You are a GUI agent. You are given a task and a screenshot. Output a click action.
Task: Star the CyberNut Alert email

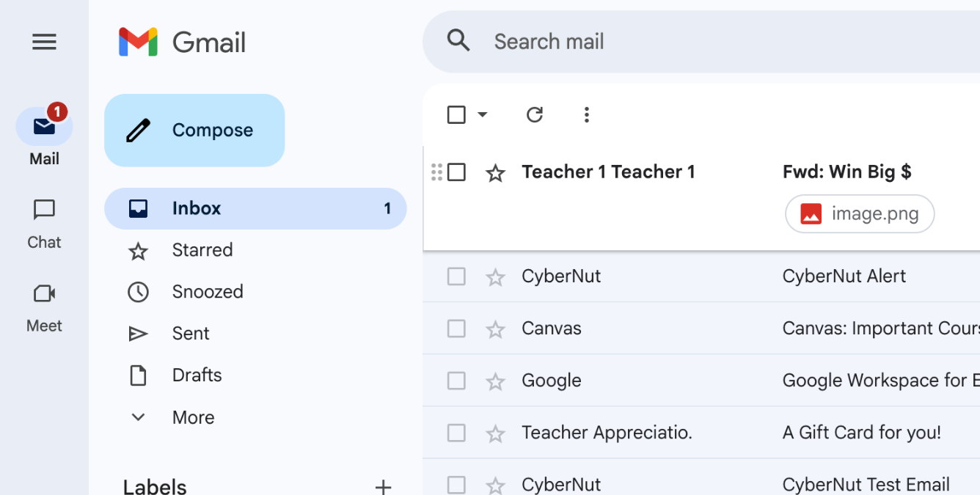pos(496,277)
